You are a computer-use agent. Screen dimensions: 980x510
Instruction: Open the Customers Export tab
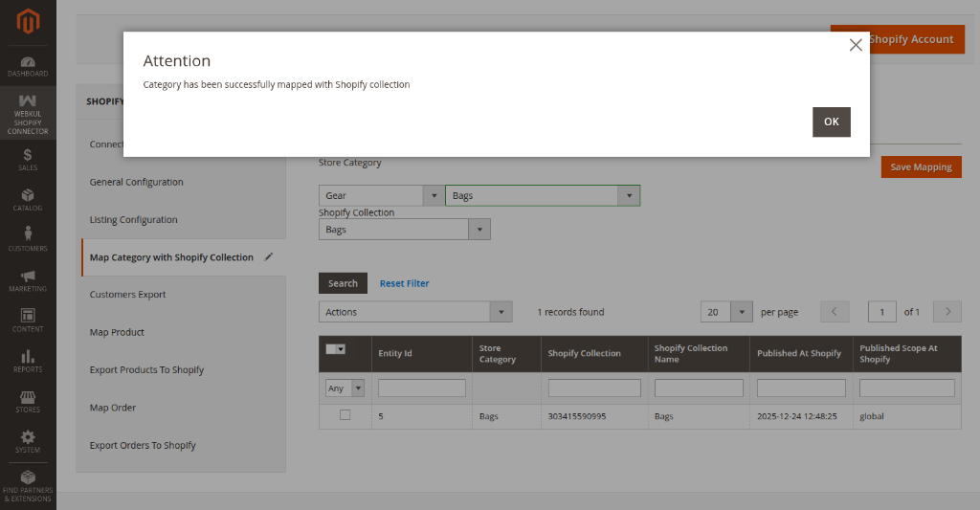127,295
